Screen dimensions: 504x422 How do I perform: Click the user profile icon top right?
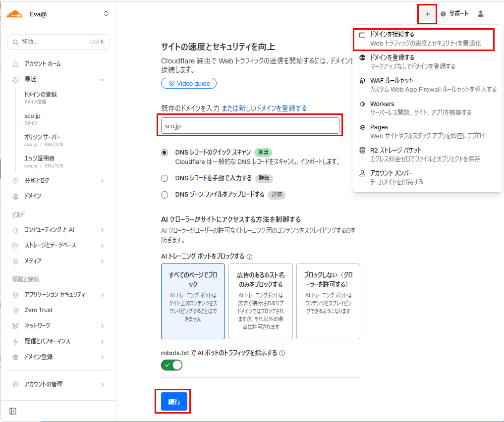[x=480, y=14]
